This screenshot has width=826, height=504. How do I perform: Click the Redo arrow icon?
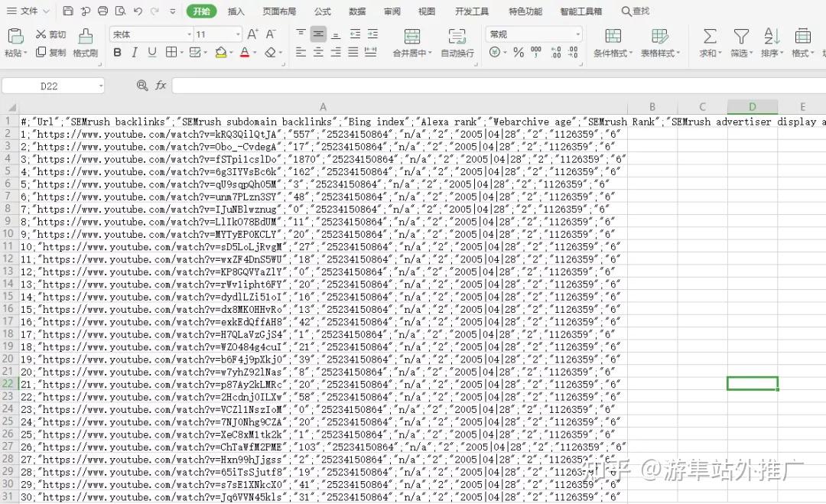point(154,11)
